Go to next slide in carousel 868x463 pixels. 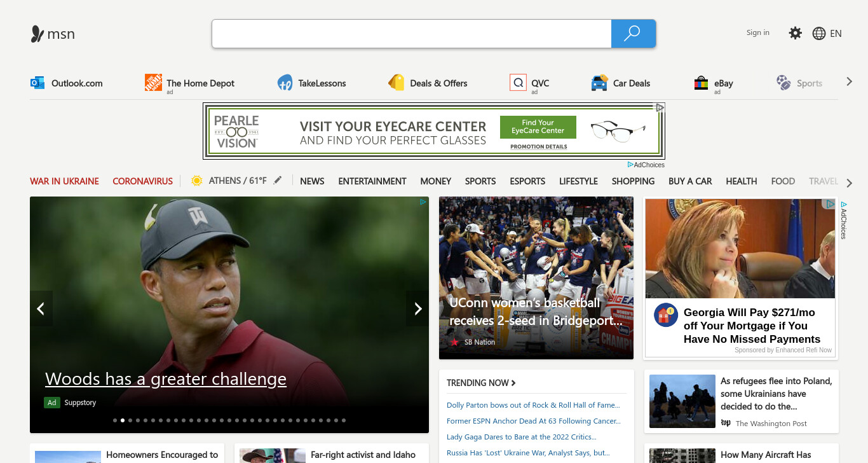(x=417, y=308)
